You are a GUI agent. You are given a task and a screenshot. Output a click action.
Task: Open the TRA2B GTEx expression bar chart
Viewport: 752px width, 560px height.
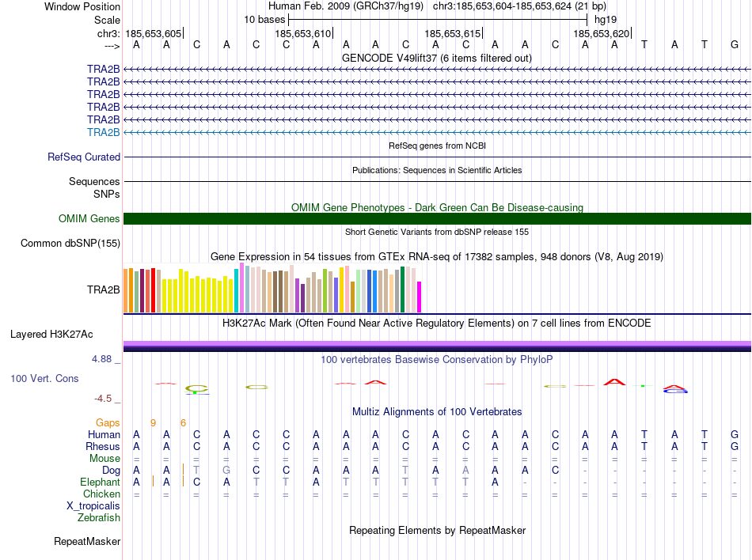(x=272, y=289)
